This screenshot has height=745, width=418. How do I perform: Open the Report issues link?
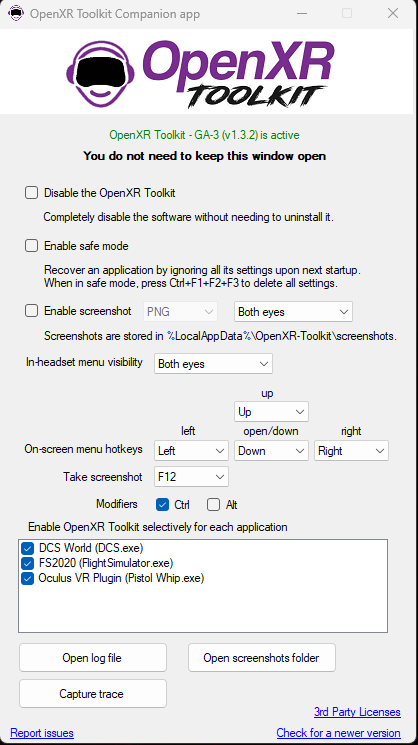click(x=42, y=733)
